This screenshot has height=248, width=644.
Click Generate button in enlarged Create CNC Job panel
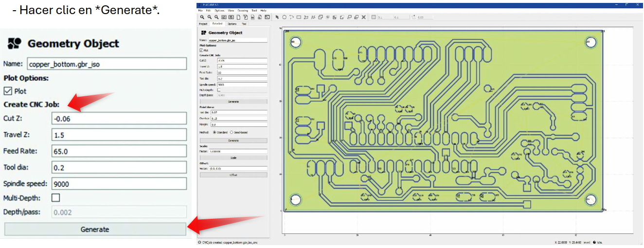pyautogui.click(x=95, y=229)
